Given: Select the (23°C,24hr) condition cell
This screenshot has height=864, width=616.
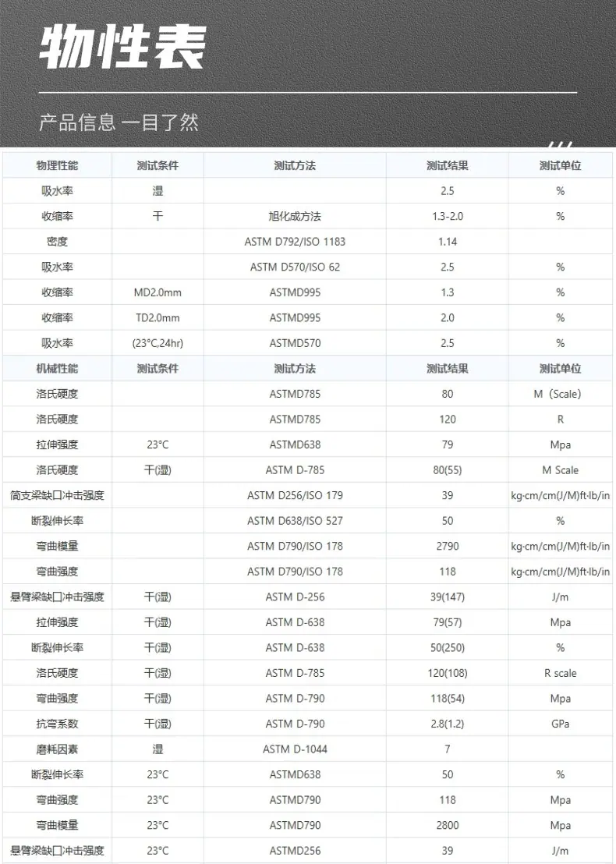Looking at the screenshot, I should click(158, 343).
